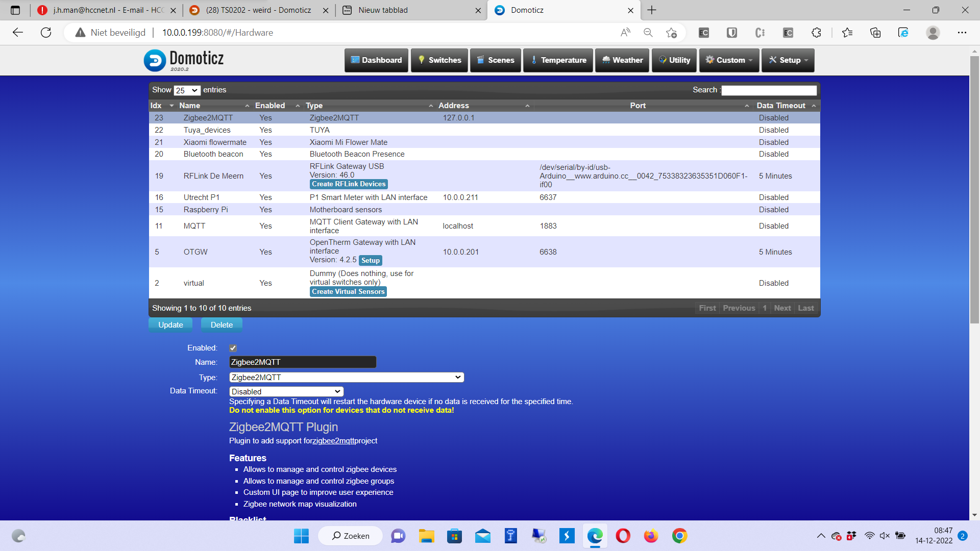Open Microsoft Store from taskbar
This screenshot has height=551, width=980.
coord(454,536)
